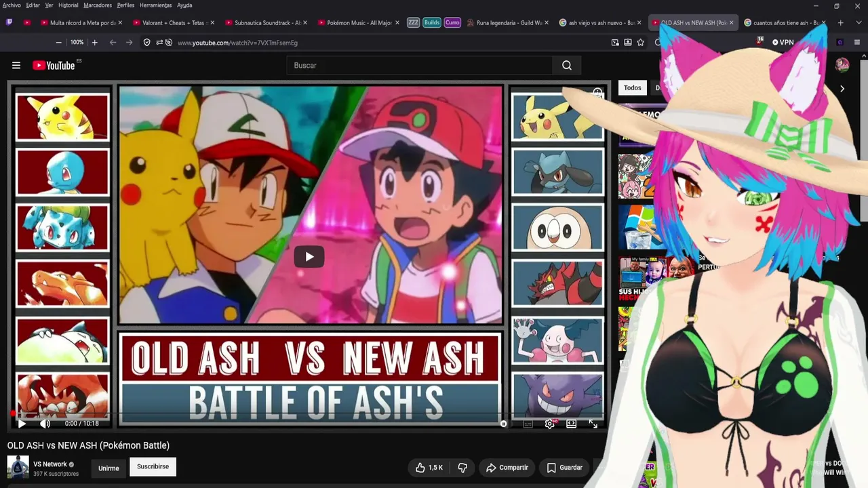Viewport: 868px width, 488px height.
Task: Click the video info card icon
Action: (x=597, y=92)
